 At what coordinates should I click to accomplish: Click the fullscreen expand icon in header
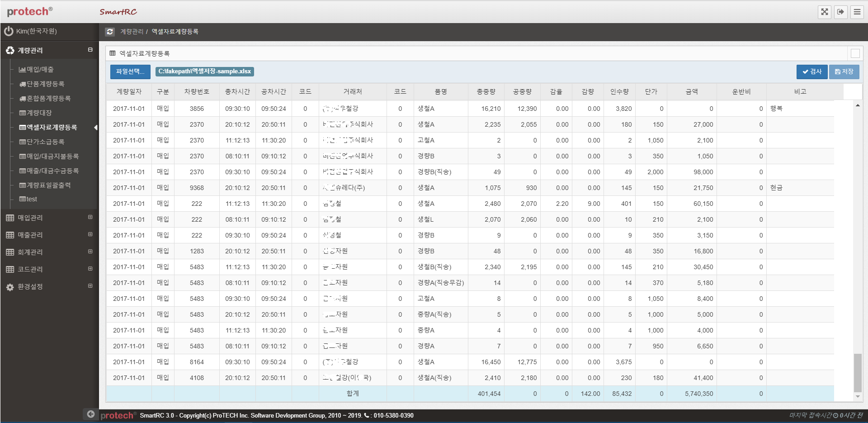click(x=825, y=12)
